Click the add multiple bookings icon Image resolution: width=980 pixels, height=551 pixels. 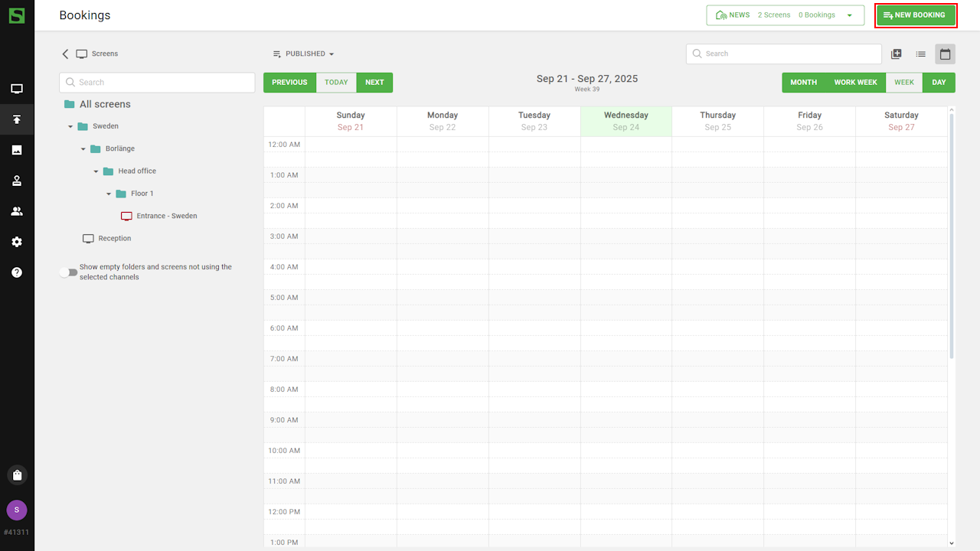897,54
